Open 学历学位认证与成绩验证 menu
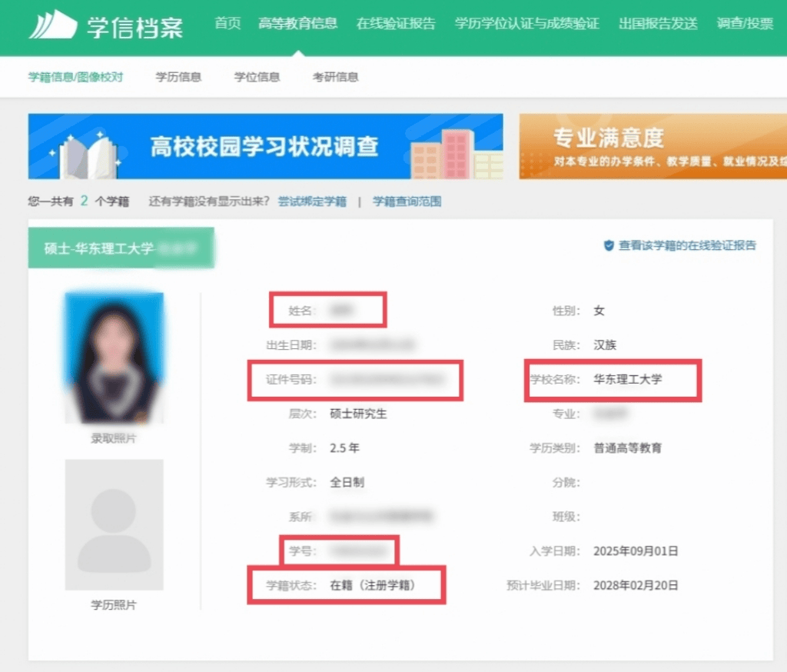This screenshot has width=787, height=672. (527, 24)
